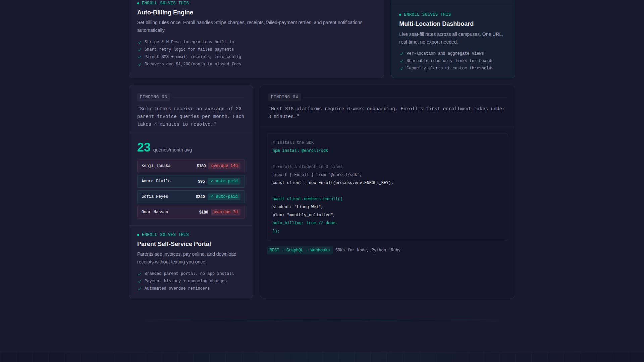This screenshot has height=362, width=644.
Task: Click the Auto-Billing Engine heading
Action: point(165,12)
